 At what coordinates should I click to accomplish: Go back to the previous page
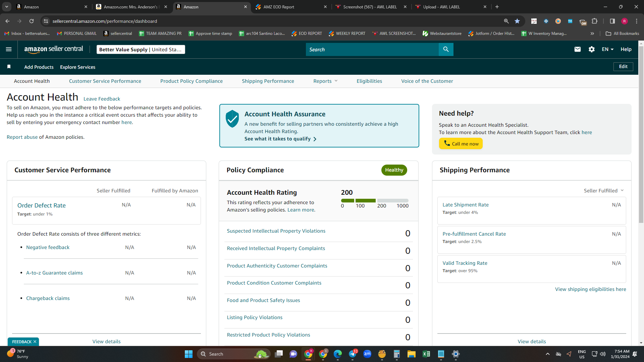click(x=7, y=21)
